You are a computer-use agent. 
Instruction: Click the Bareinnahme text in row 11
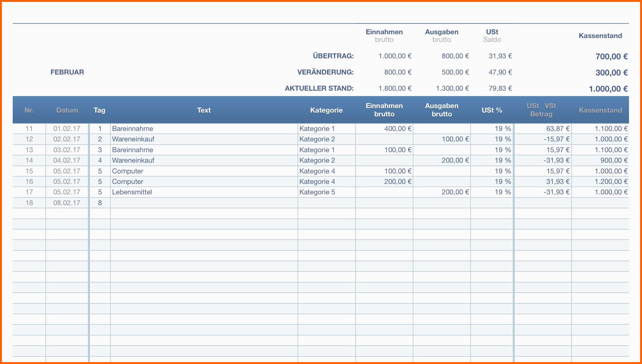(133, 128)
